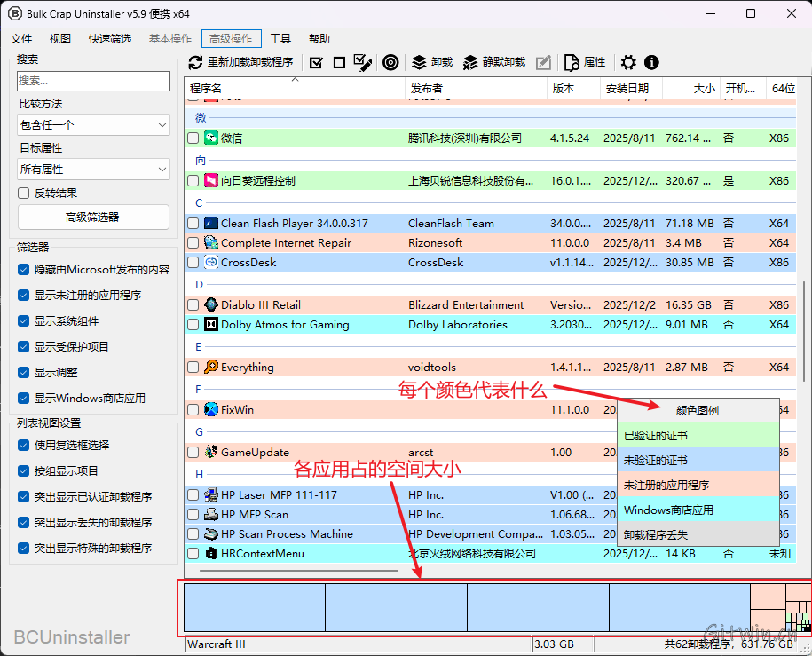Screen dimensions: 812x656
Task: Click the Clean Flash Player app icon
Action: pyautogui.click(x=211, y=224)
